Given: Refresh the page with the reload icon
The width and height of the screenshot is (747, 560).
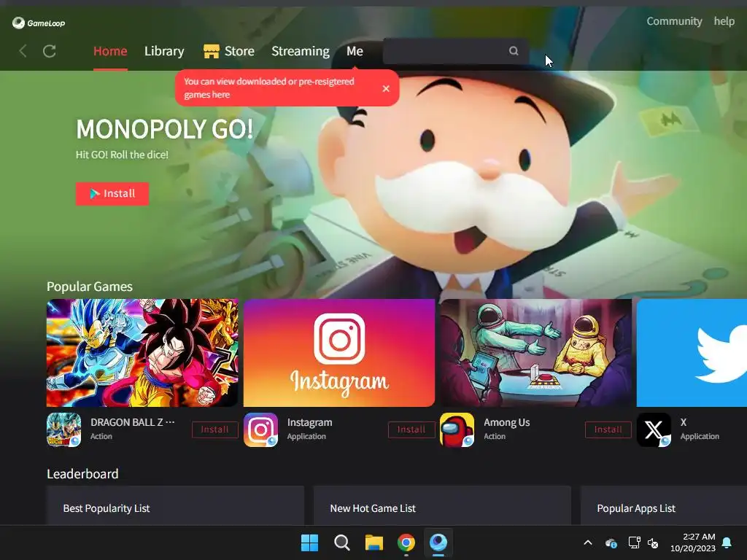Looking at the screenshot, I should coord(50,51).
